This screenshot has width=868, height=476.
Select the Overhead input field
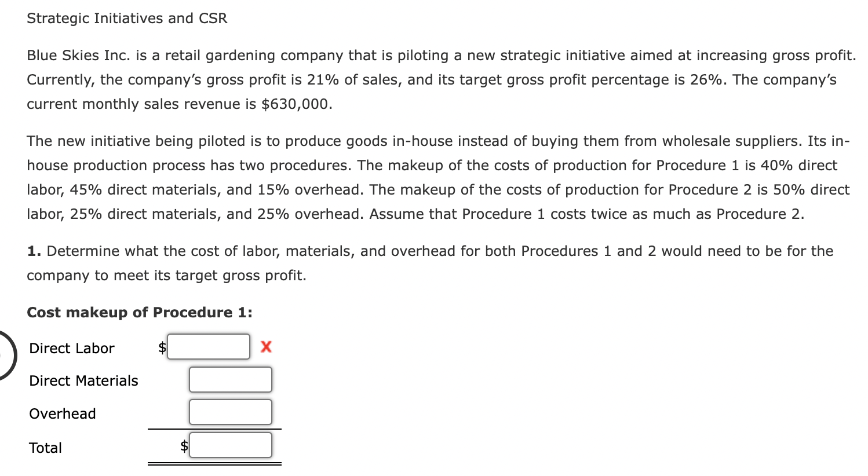tap(230, 412)
